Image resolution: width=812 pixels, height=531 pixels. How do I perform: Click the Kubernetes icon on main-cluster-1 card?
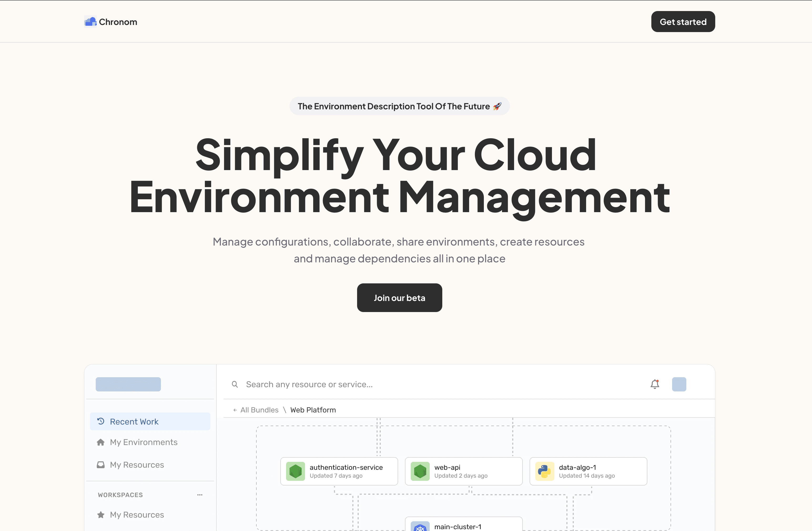420,527
